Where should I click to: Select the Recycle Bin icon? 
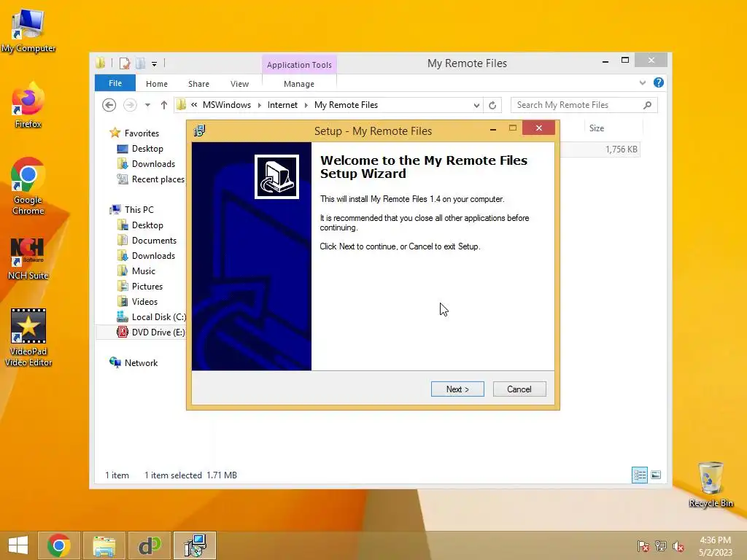tap(711, 484)
